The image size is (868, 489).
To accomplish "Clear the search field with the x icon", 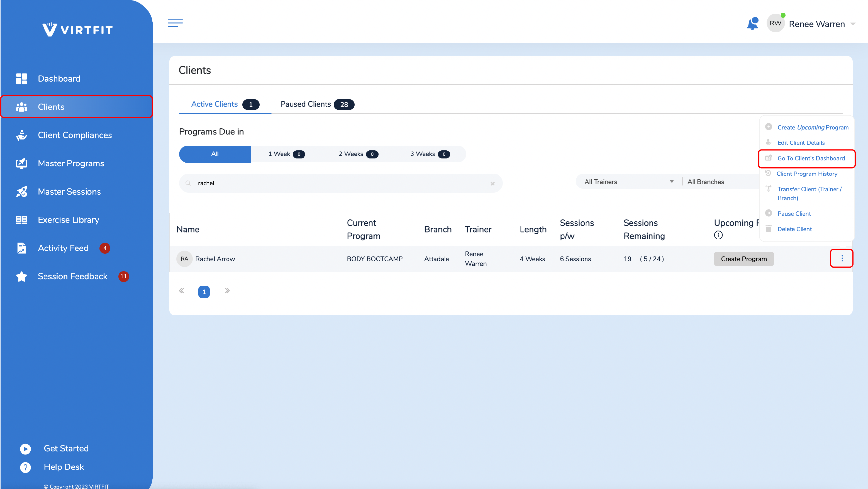I will (492, 184).
